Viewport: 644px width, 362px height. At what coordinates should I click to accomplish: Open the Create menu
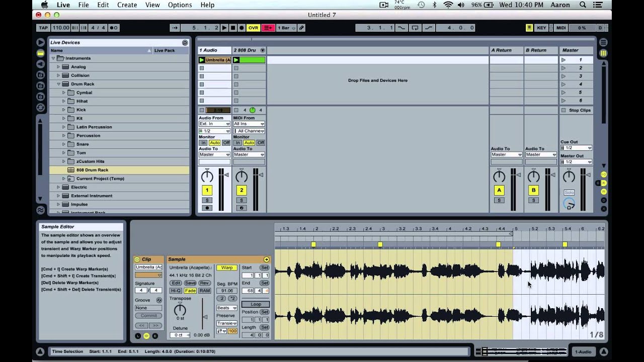pyautogui.click(x=127, y=5)
